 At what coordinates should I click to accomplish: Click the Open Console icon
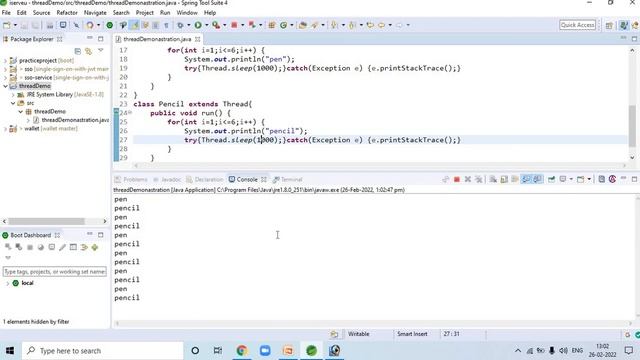580,180
